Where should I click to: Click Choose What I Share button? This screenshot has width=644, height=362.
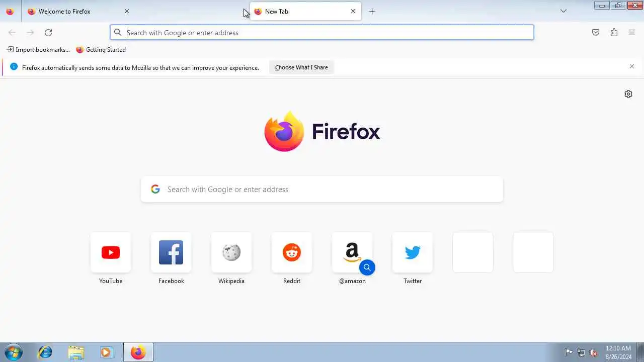coord(301,67)
